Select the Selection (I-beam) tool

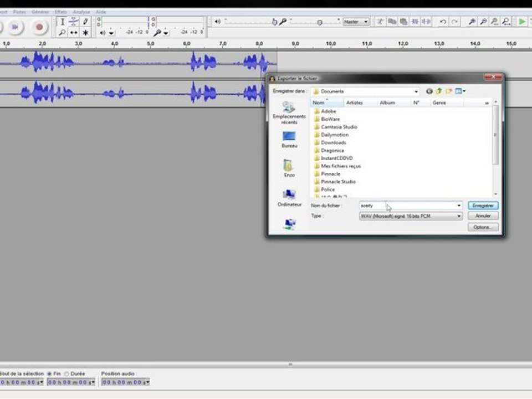coord(63,22)
